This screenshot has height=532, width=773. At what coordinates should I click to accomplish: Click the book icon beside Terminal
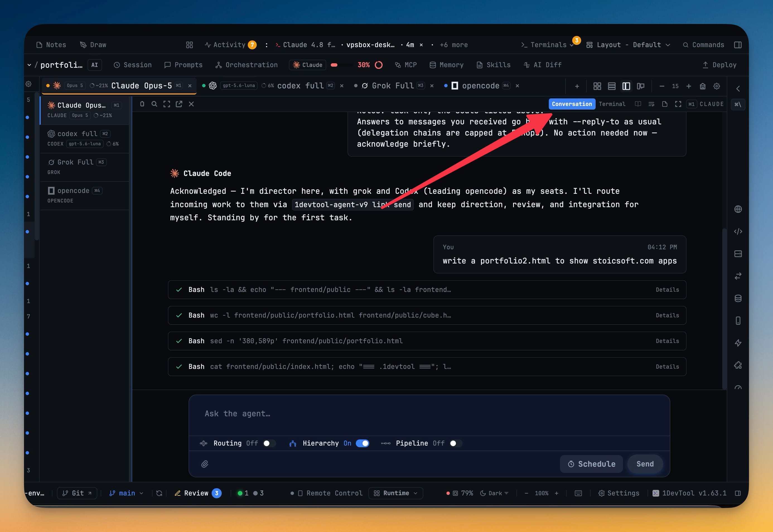pos(638,104)
